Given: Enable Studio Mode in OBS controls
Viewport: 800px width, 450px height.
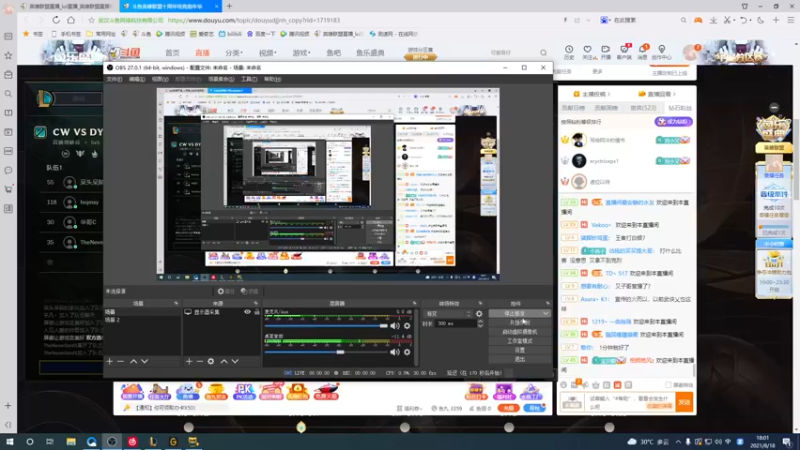Looking at the screenshot, I should pos(519,341).
